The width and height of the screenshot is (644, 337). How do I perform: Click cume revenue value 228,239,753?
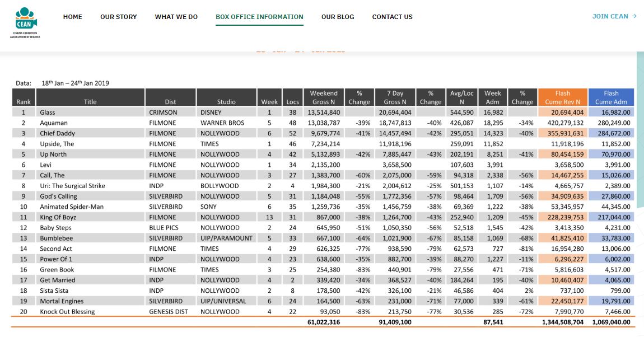[x=566, y=217]
